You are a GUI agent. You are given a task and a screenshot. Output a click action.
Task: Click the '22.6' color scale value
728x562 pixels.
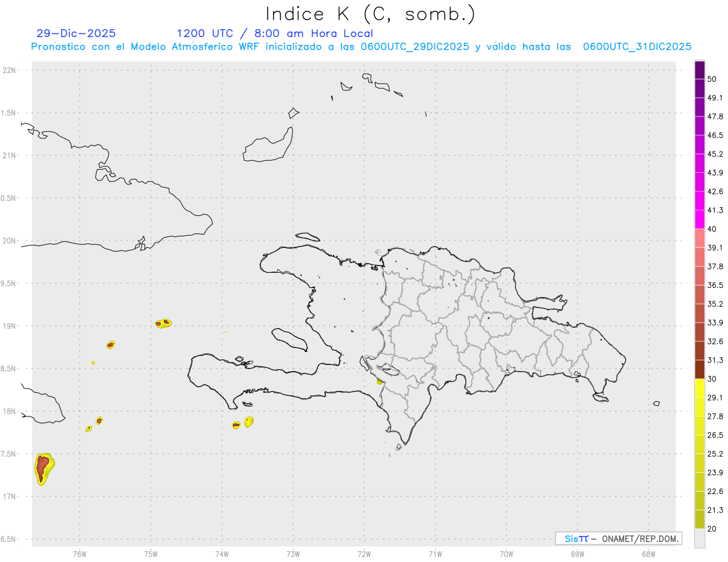715,491
